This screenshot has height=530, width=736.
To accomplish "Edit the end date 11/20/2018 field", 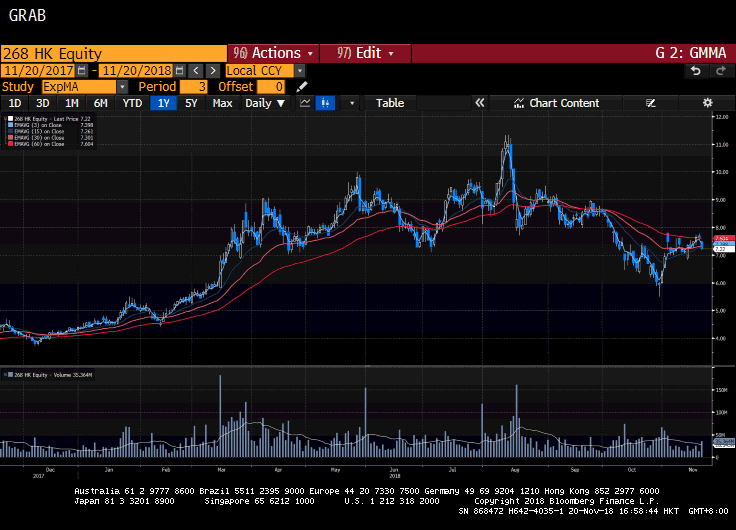I will tap(137, 71).
